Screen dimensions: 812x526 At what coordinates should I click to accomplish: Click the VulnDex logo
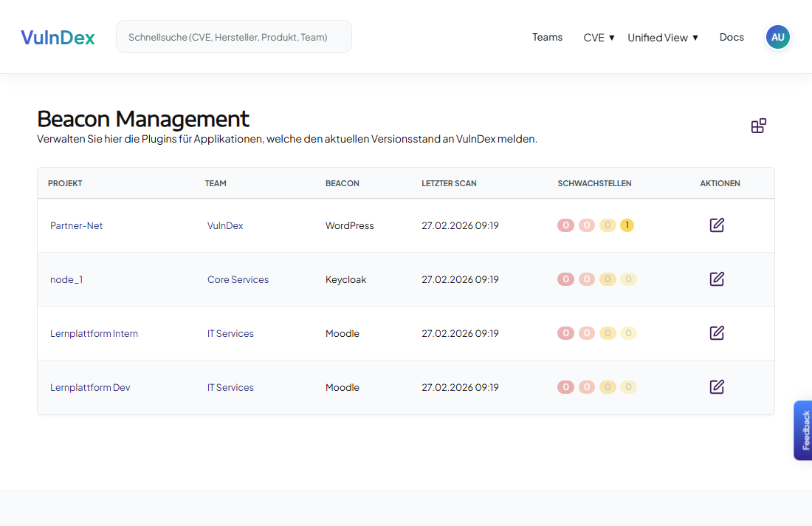pos(58,38)
